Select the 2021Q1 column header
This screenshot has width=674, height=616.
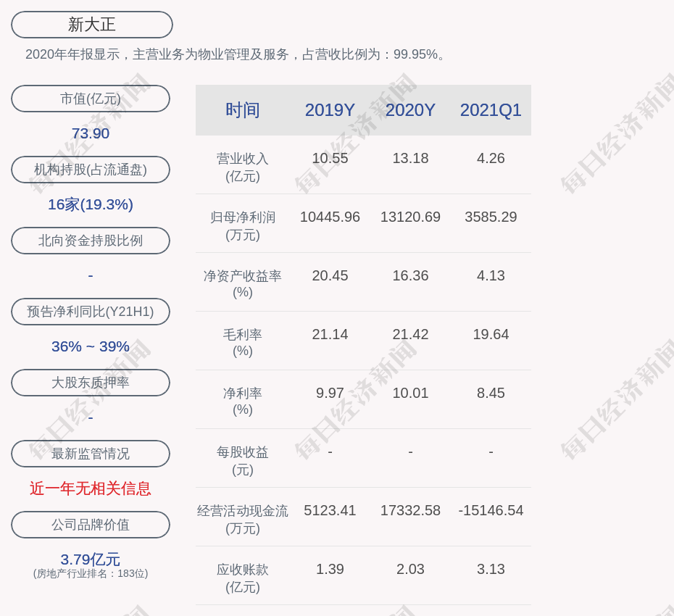click(x=491, y=110)
